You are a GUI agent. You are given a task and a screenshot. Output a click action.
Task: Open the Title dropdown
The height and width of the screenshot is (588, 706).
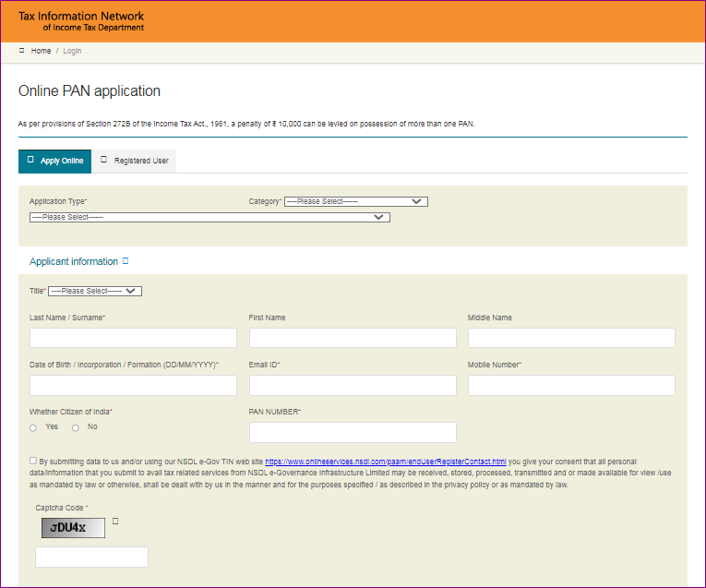pos(95,291)
